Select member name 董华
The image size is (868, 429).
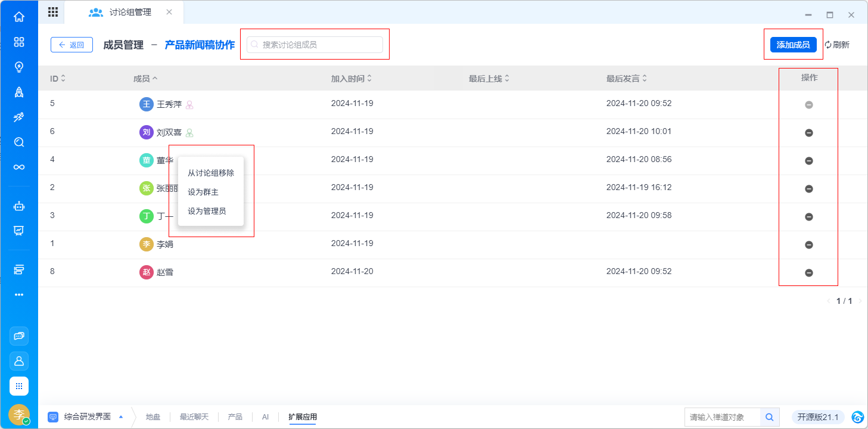(x=165, y=160)
